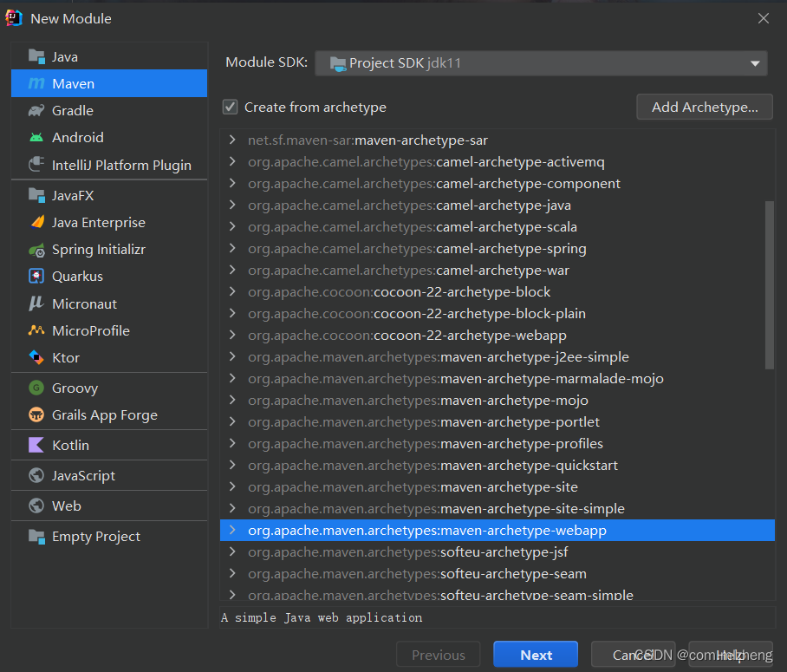The height and width of the screenshot is (672, 787).
Task: Select the Micronaut framework icon
Action: click(x=36, y=303)
